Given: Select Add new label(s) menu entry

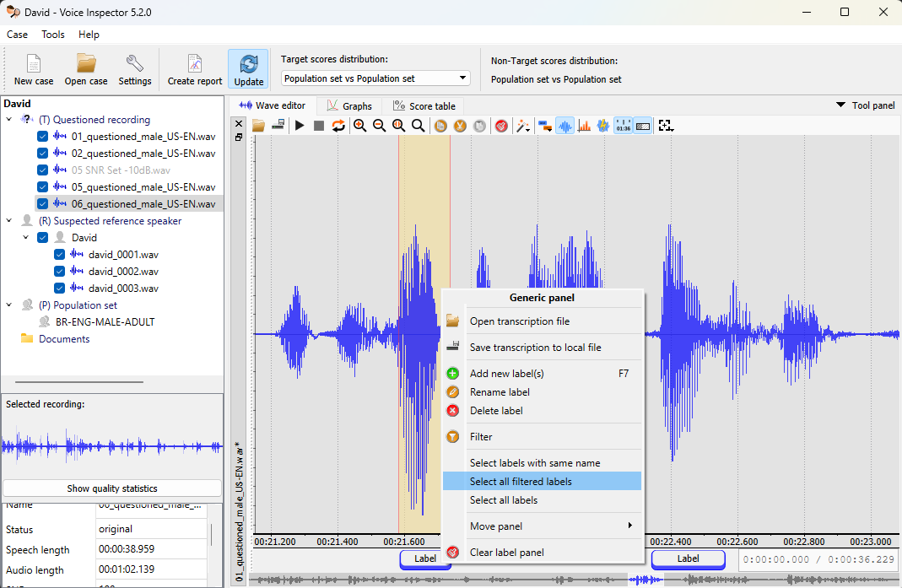Looking at the screenshot, I should 542,374.
